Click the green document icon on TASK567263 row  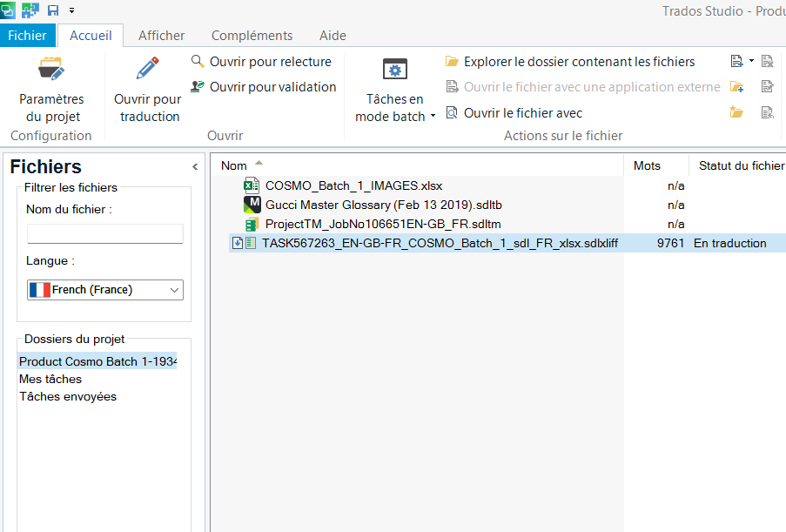pos(251,243)
